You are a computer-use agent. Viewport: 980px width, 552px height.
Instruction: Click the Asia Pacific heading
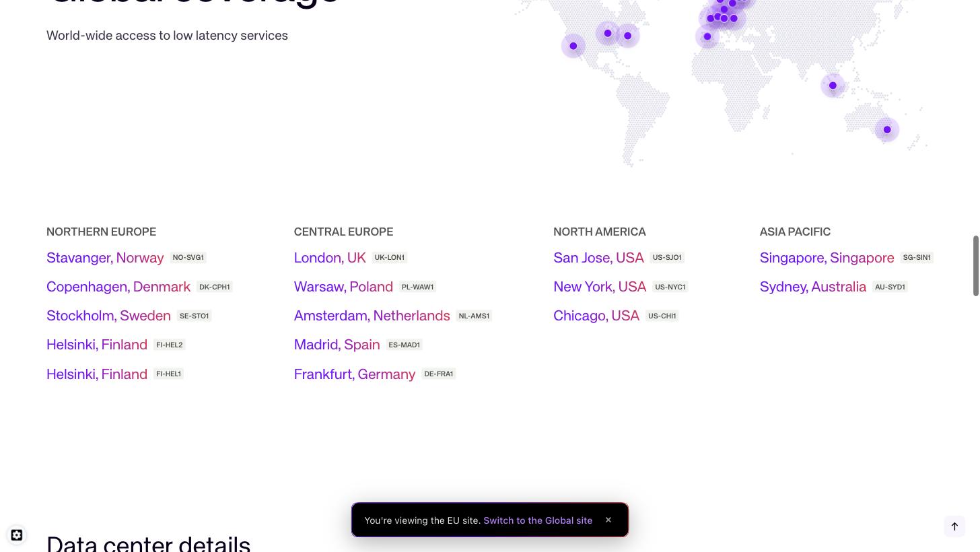(795, 232)
